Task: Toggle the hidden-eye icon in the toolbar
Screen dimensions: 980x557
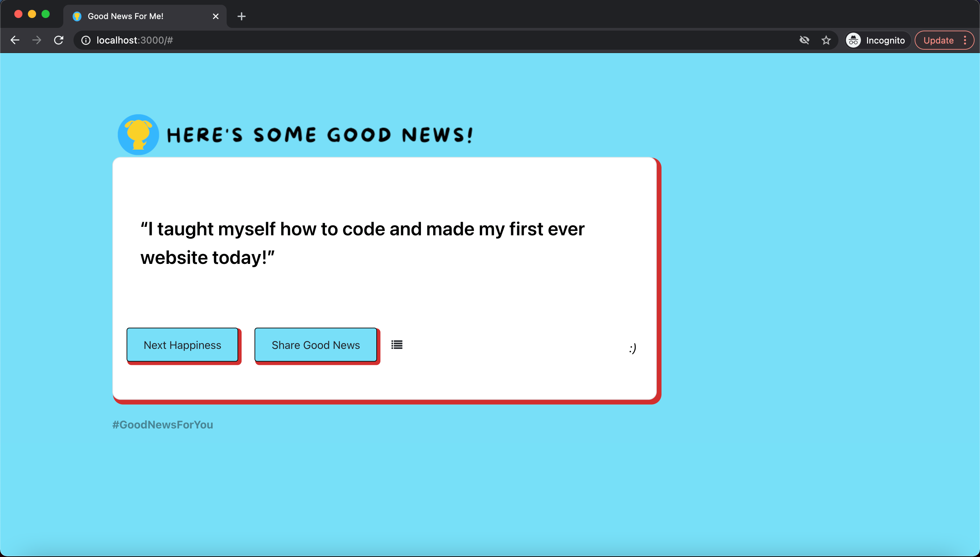Action: 804,40
